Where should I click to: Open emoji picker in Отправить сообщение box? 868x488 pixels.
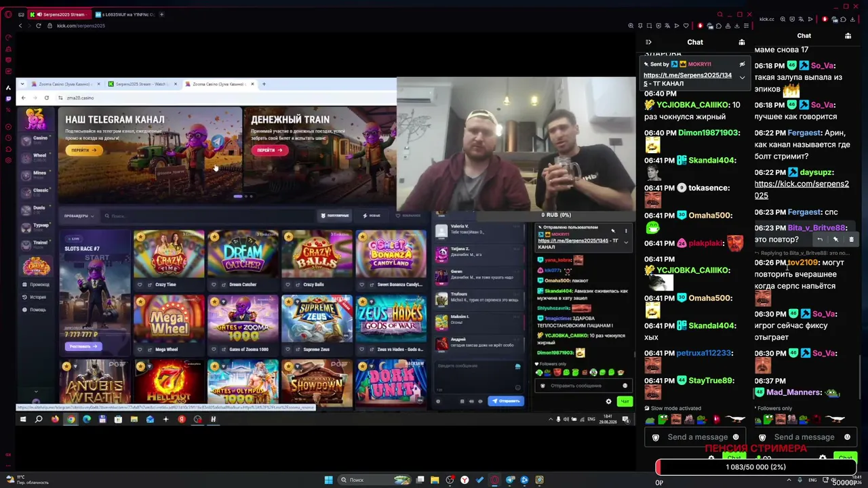[x=625, y=386]
